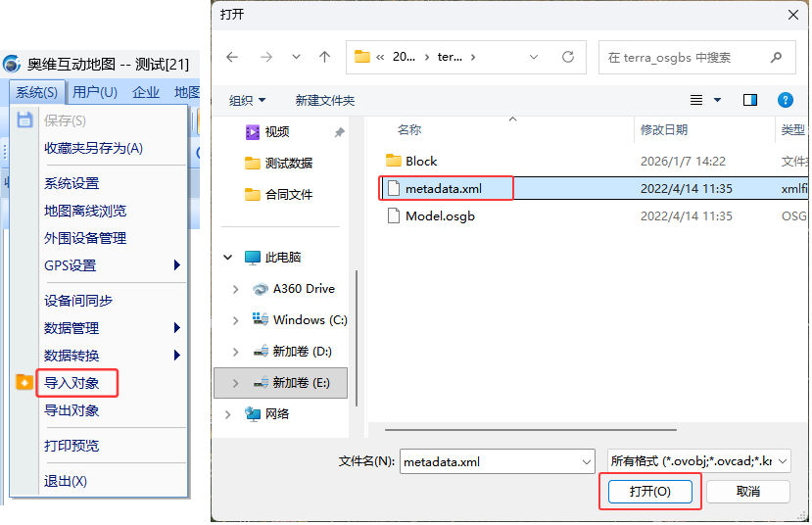This screenshot has height=525, width=812.
Task: Expand the Windows (C:) drive node
Action: (236, 320)
